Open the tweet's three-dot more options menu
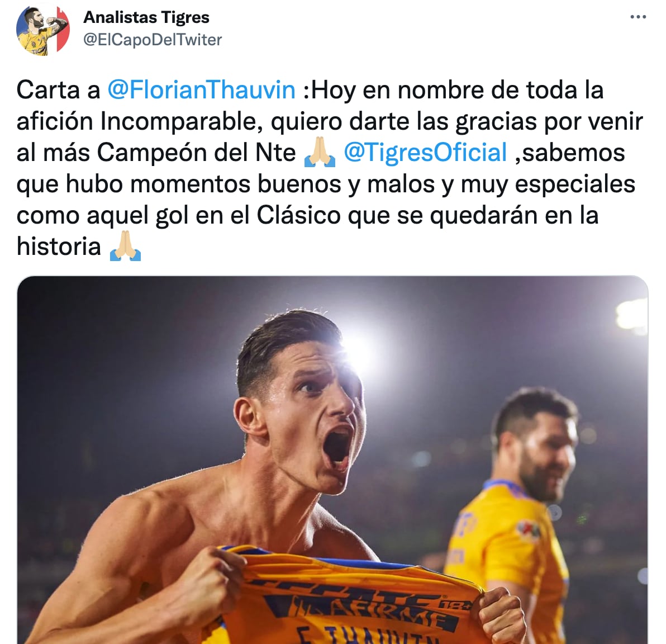 [x=638, y=17]
